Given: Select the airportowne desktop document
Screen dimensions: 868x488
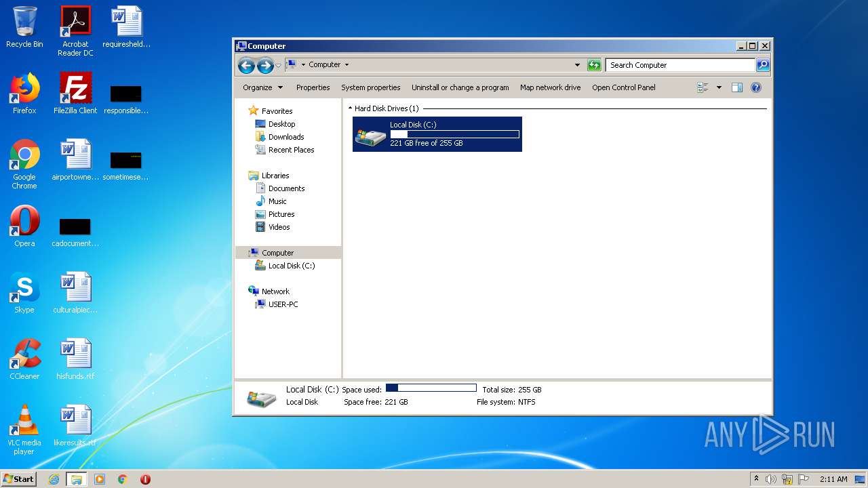Looking at the screenshot, I should point(75,160).
